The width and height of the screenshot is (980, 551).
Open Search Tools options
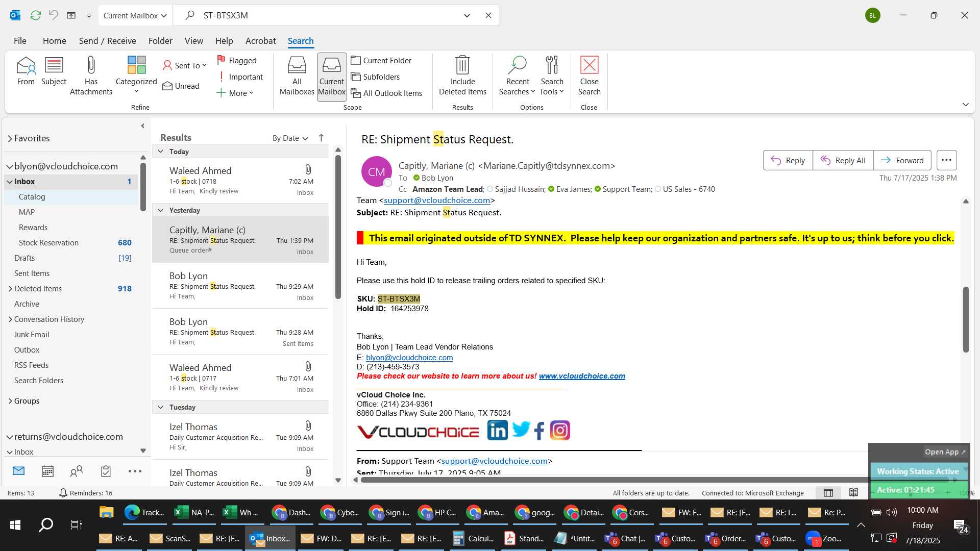(552, 76)
